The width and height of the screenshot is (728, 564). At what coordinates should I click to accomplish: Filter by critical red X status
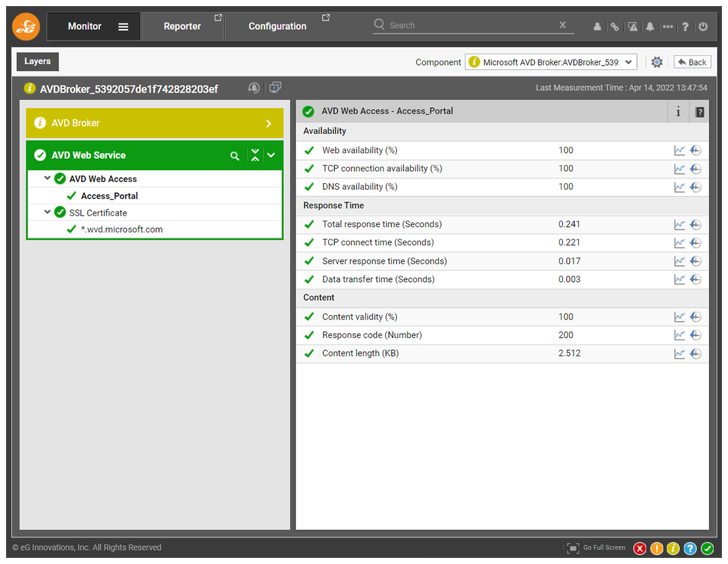(x=639, y=548)
